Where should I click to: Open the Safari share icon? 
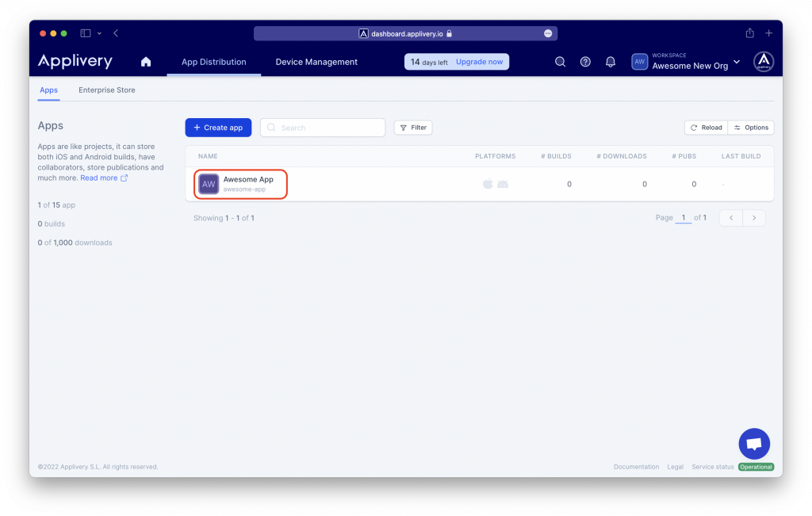point(750,33)
